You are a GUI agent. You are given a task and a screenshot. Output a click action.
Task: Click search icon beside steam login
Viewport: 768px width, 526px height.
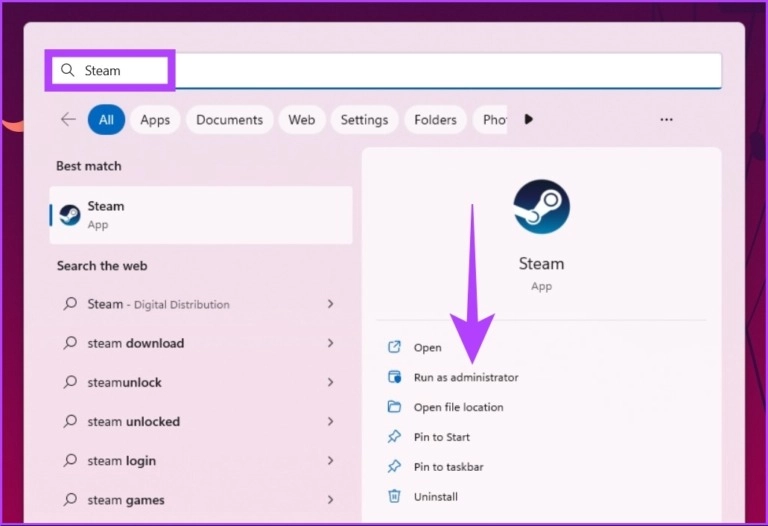tap(70, 460)
